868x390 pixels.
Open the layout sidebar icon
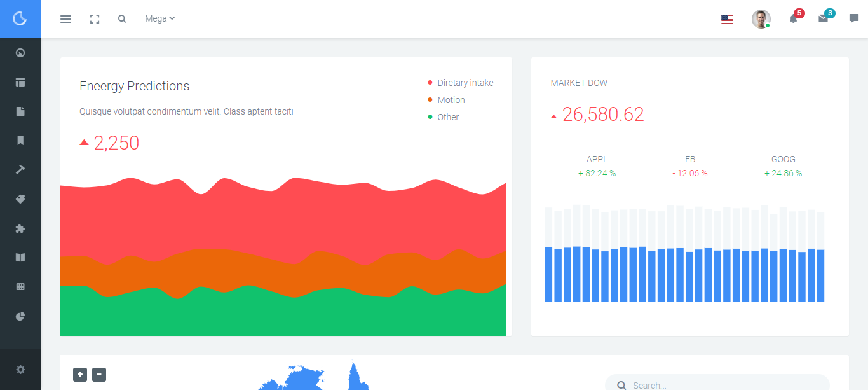(20, 82)
